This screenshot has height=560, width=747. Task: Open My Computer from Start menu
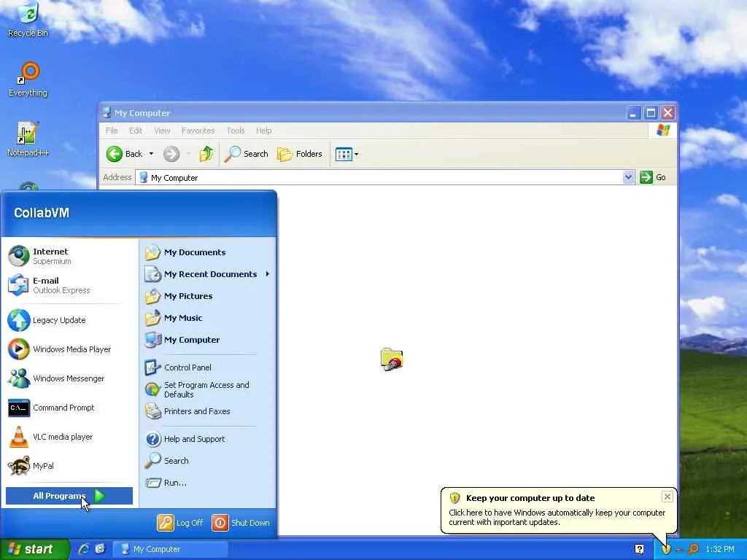click(208, 340)
